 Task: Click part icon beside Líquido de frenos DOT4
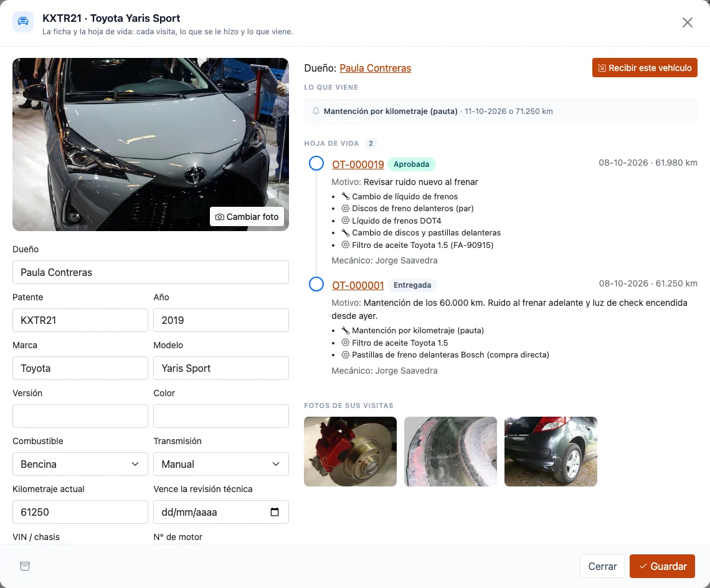click(x=345, y=220)
